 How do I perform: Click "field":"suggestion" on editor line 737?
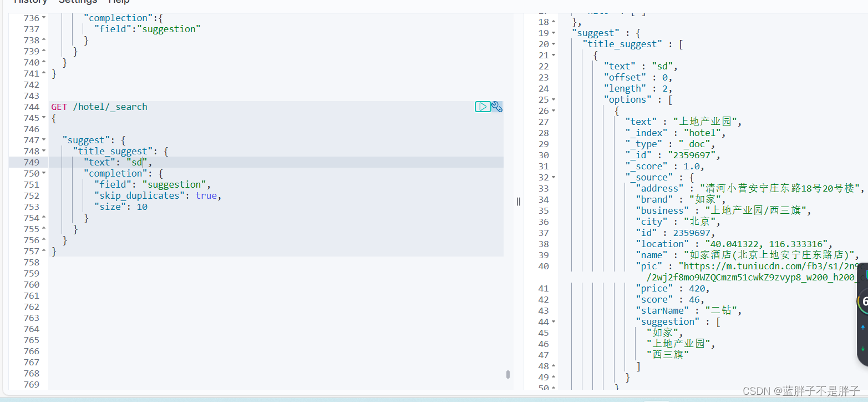point(148,29)
